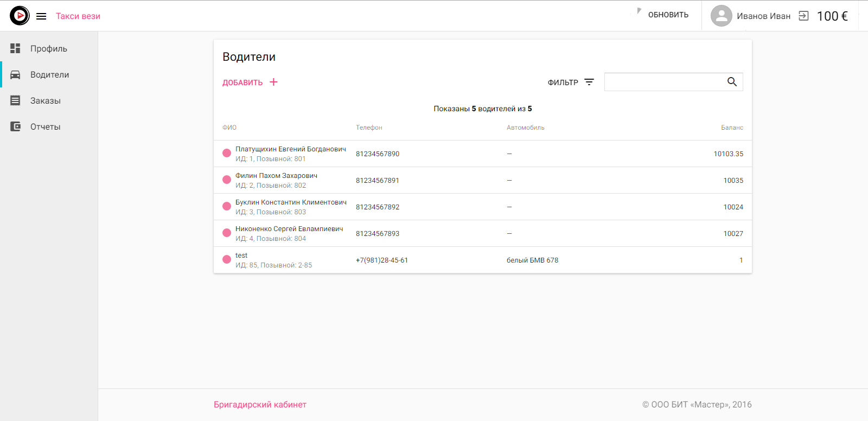This screenshot has width=868, height=421.
Task: Follow the Бригадирский кабинет footer link
Action: tap(260, 405)
